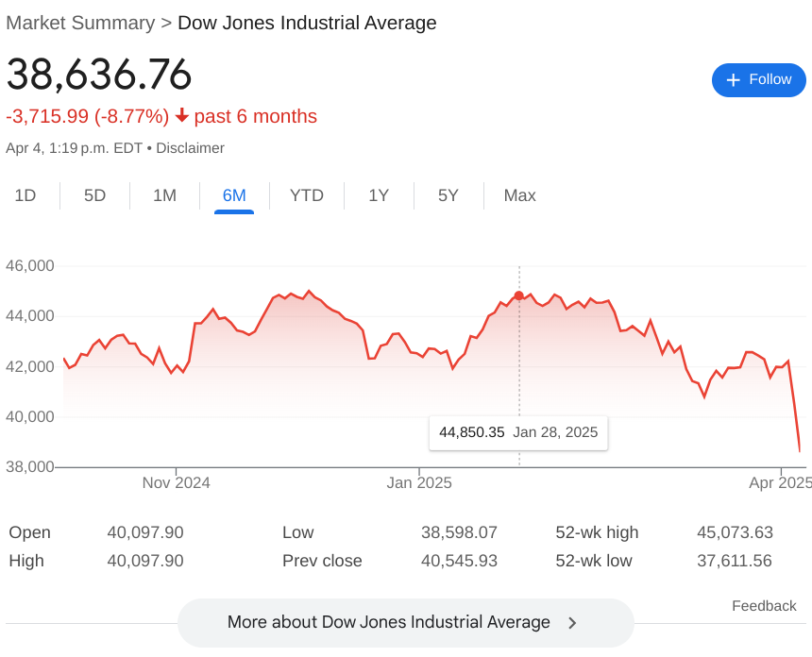Open the Max range tab
The height and width of the screenshot is (657, 812).
(519, 195)
